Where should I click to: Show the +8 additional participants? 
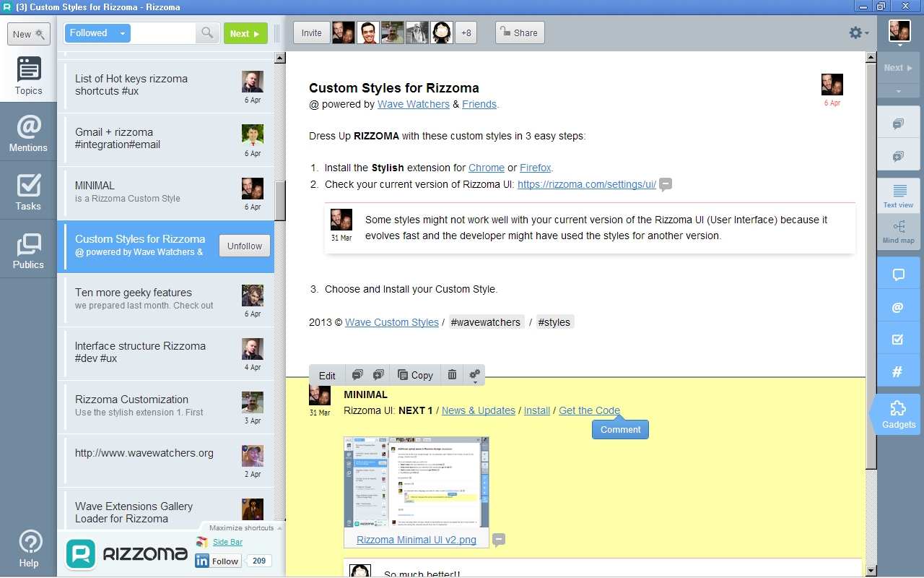point(466,33)
